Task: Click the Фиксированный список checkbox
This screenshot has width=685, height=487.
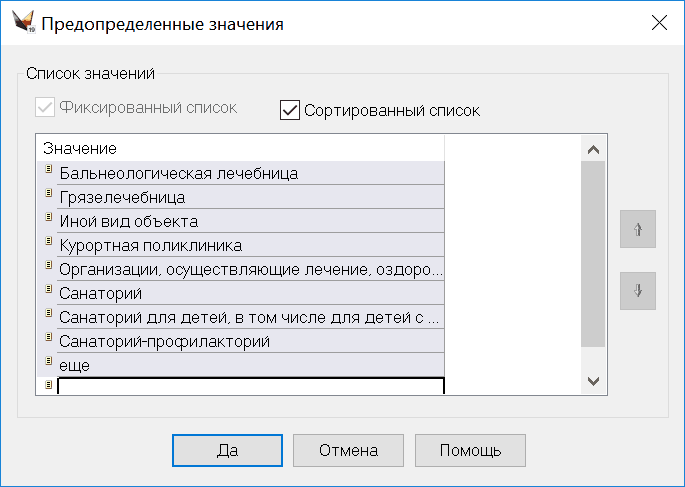Action: [x=44, y=107]
